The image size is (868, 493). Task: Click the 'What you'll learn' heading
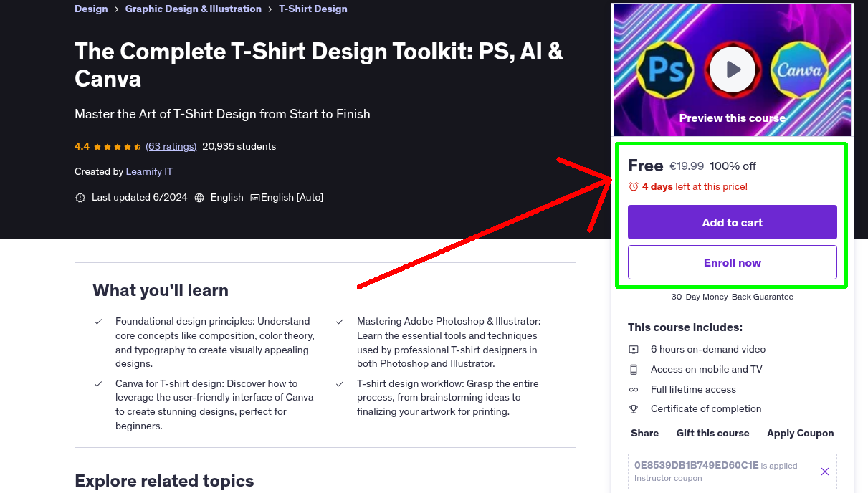(161, 290)
